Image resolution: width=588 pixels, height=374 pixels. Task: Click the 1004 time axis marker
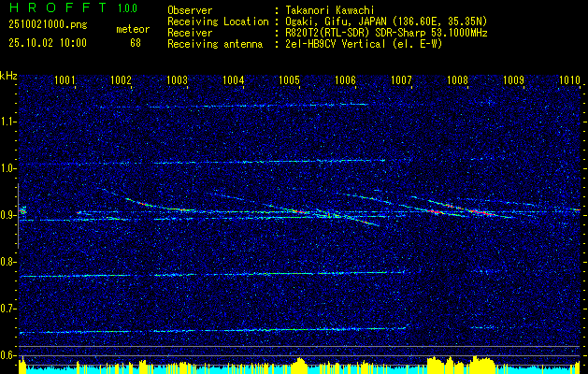point(234,79)
